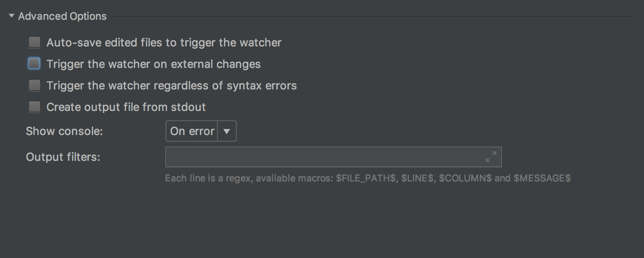Enable auto-save edited files checkbox
The height and width of the screenshot is (258, 644).
[x=34, y=42]
